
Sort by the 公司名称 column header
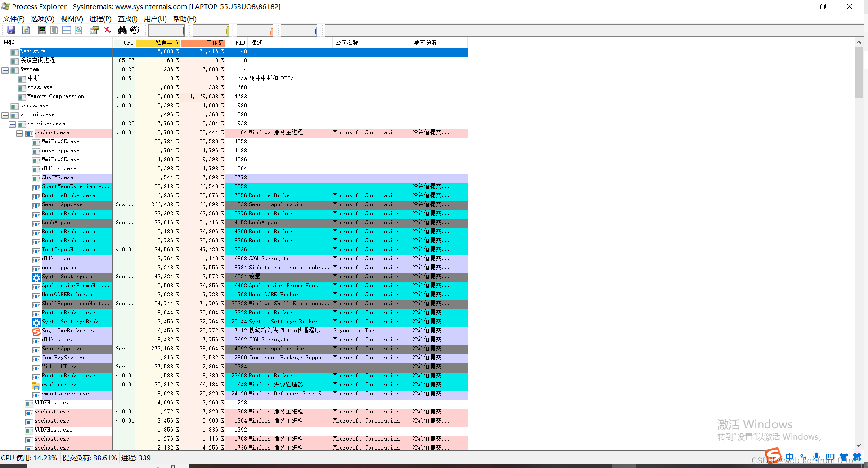click(x=372, y=43)
